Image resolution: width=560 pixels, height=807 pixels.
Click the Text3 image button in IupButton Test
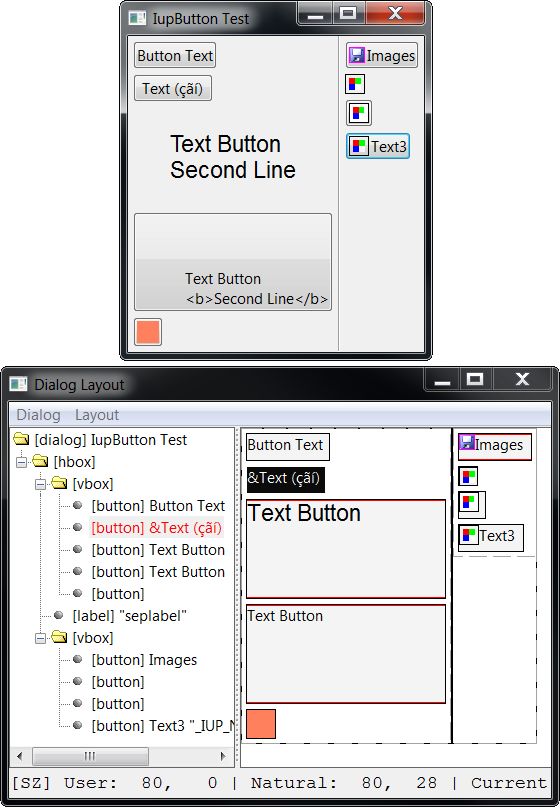(378, 146)
